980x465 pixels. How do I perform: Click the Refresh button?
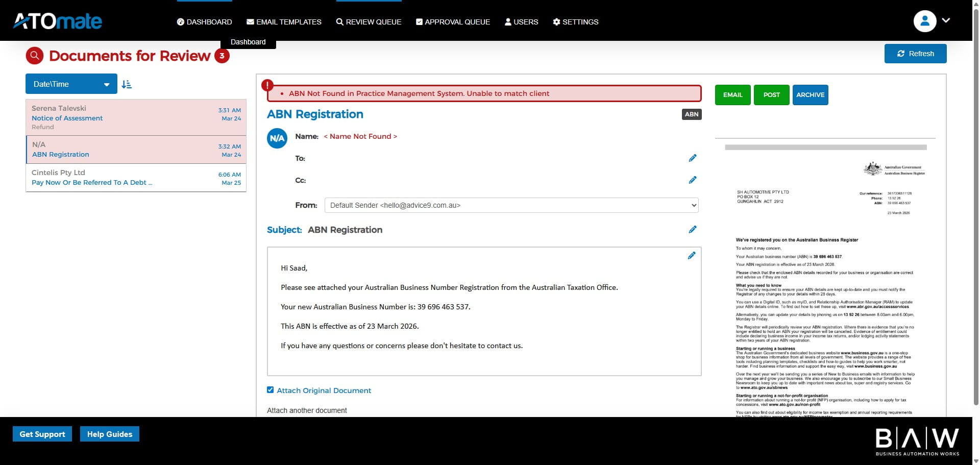point(915,54)
